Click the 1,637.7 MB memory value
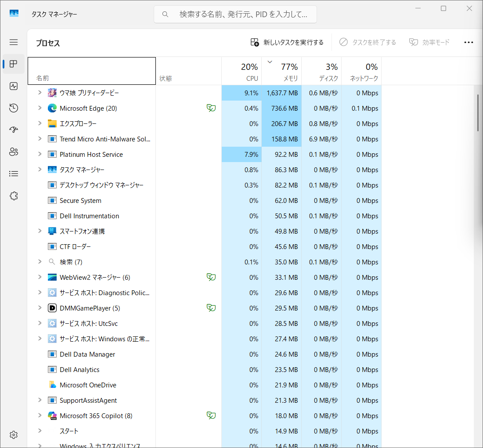 pyautogui.click(x=282, y=93)
